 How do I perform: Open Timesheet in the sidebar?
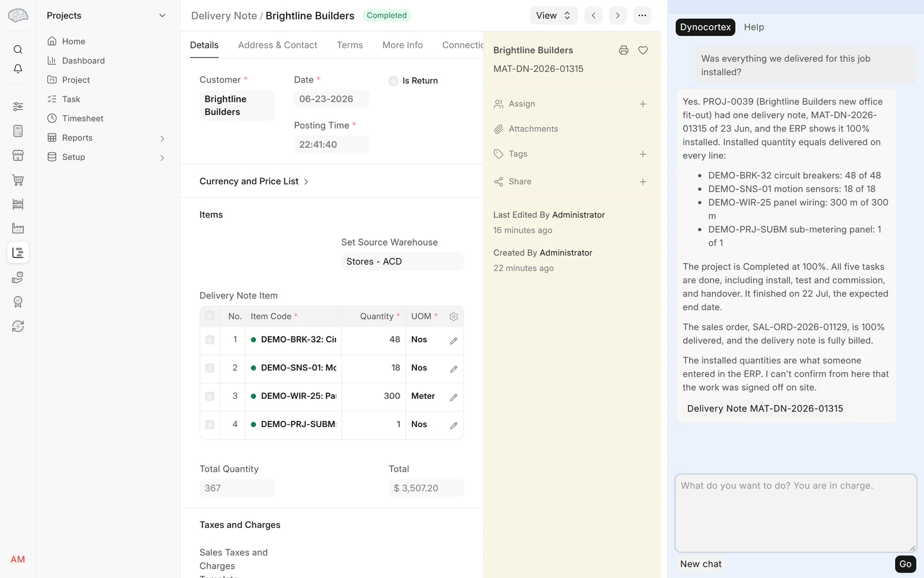(83, 118)
